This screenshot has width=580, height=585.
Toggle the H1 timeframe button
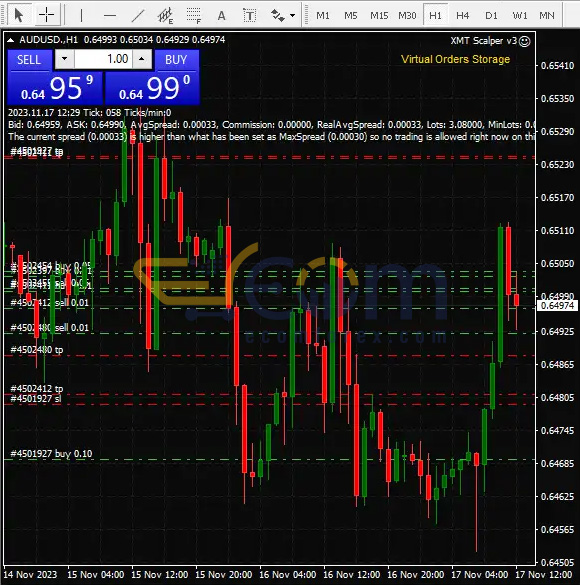coord(435,16)
